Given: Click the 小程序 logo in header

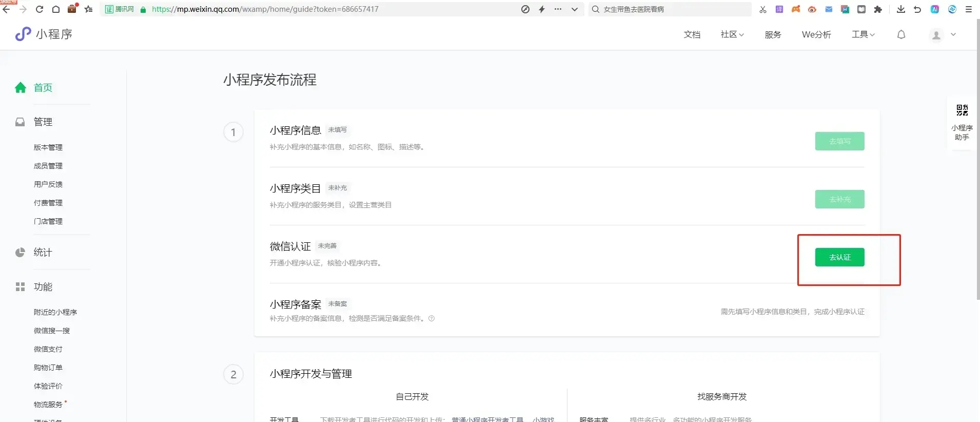Looking at the screenshot, I should tap(44, 34).
